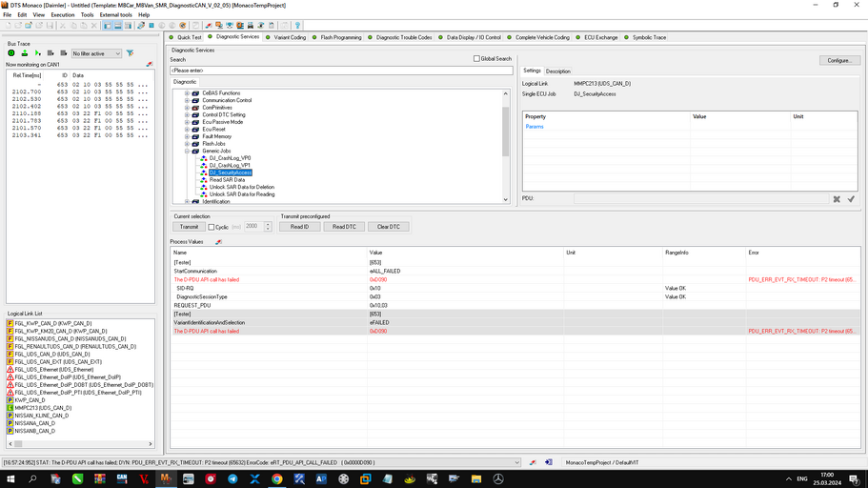Expand the ComPrimitives tree node
Viewport: 868px width, 488px height.
pyautogui.click(x=187, y=108)
